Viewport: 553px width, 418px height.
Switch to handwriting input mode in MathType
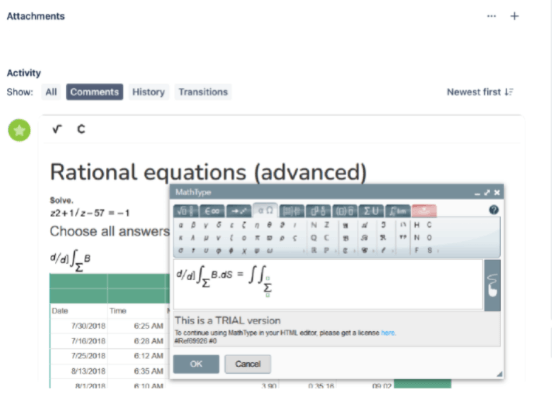[492, 285]
